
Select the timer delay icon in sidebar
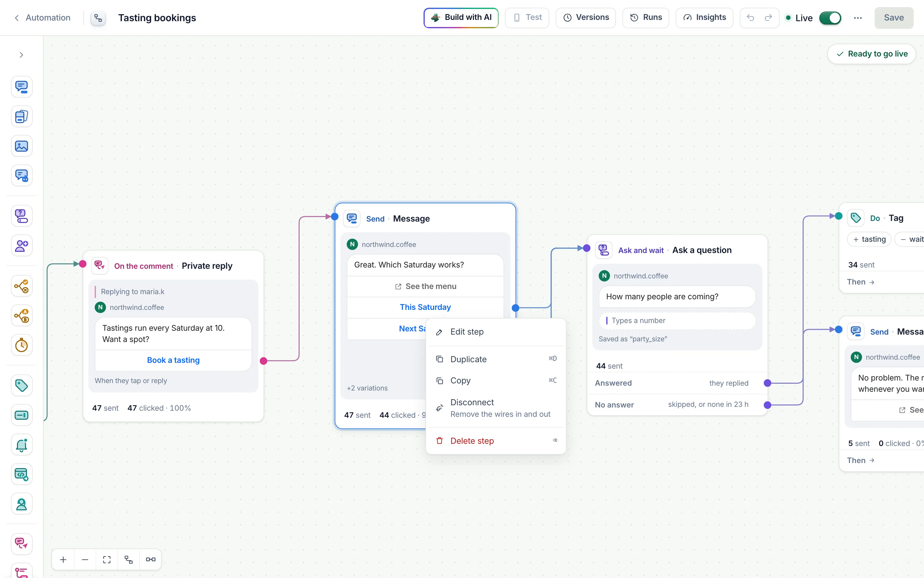point(22,345)
